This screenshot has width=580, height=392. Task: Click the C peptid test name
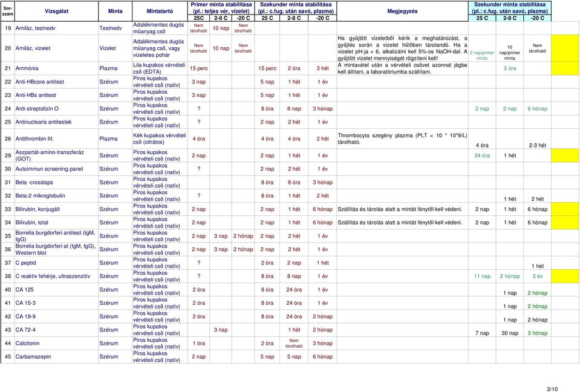click(x=25, y=263)
